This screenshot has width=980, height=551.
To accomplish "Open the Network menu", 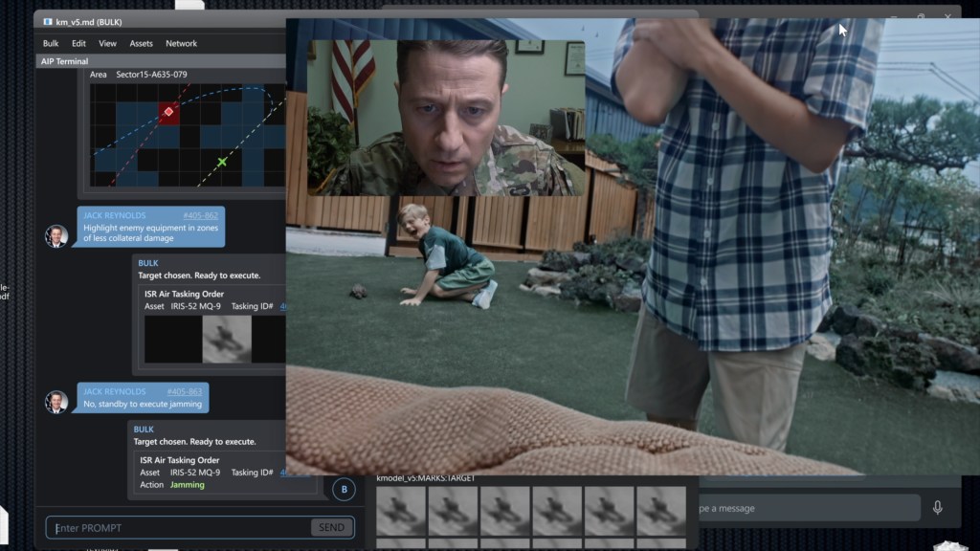I will [x=181, y=43].
